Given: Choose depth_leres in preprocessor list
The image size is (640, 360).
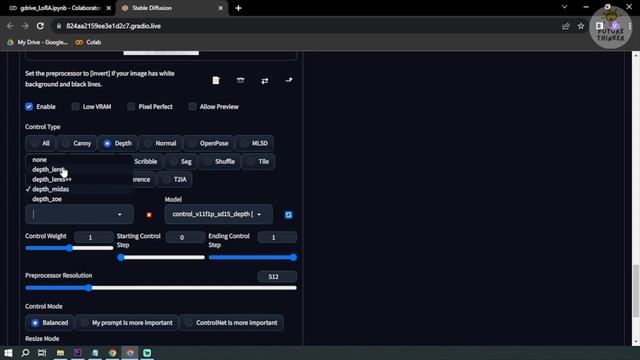Looking at the screenshot, I should tap(79, 169).
